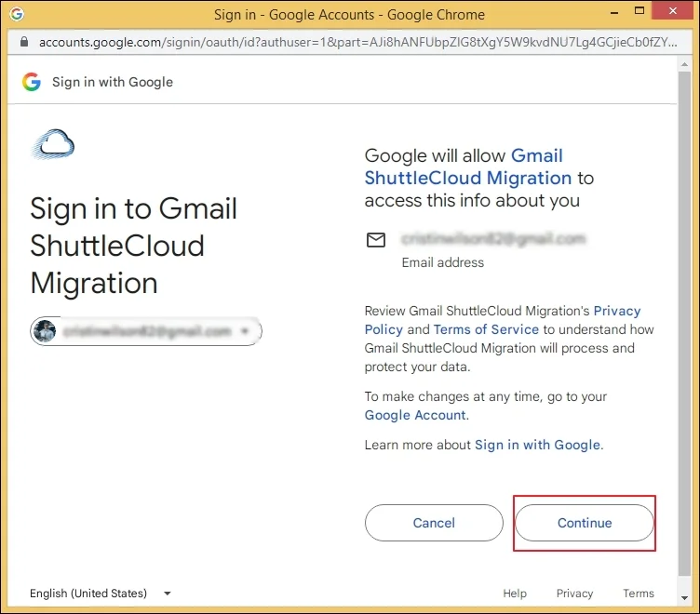The image size is (700, 614).
Task: Click the Privacy footer link
Action: click(574, 593)
